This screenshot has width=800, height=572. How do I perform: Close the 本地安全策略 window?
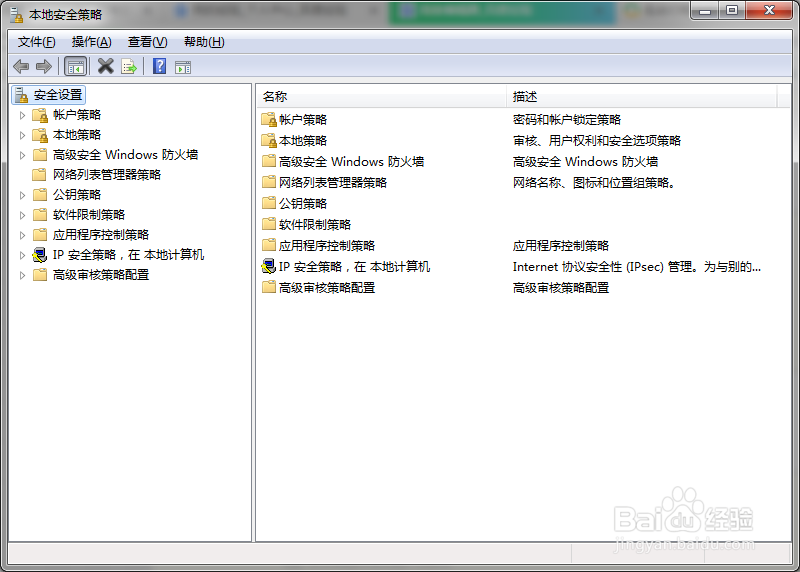(x=769, y=10)
